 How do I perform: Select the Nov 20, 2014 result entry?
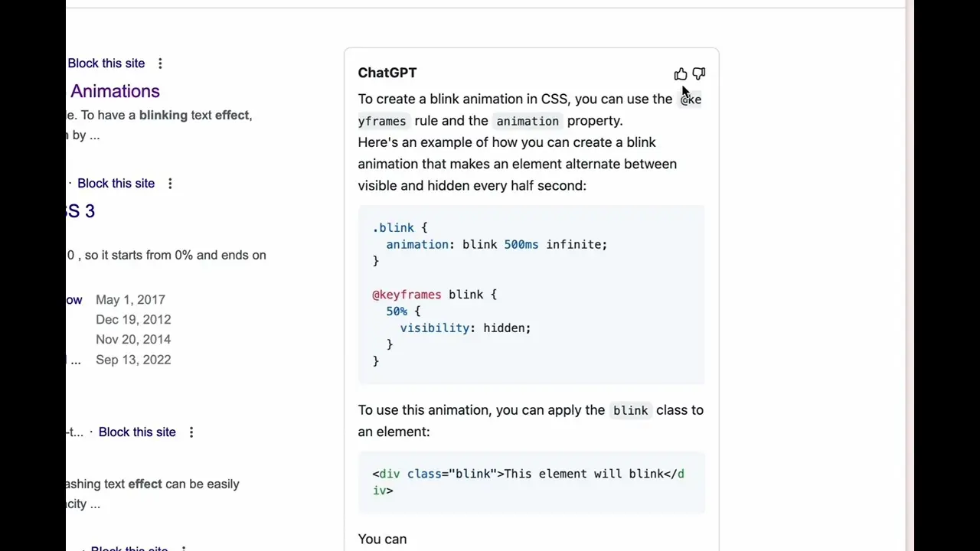pos(133,340)
